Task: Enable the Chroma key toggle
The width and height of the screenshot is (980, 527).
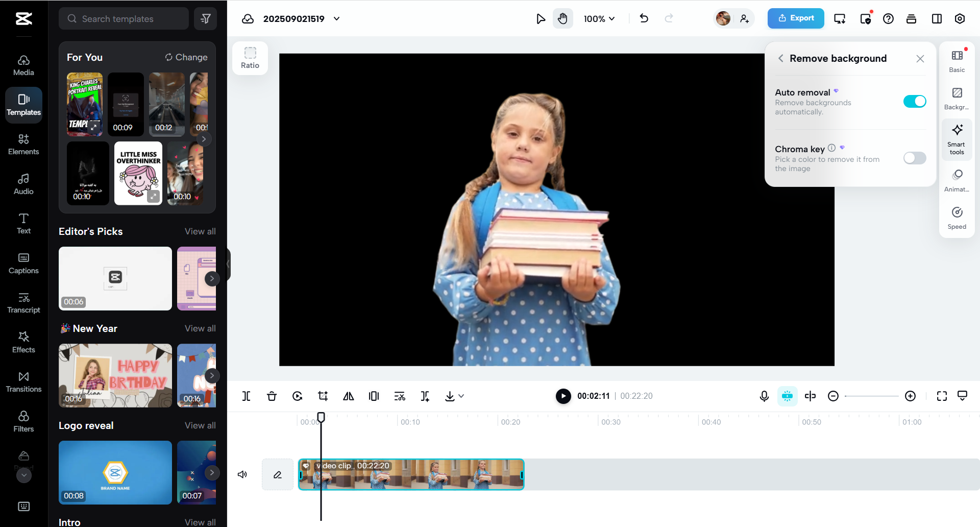Action: [915, 158]
